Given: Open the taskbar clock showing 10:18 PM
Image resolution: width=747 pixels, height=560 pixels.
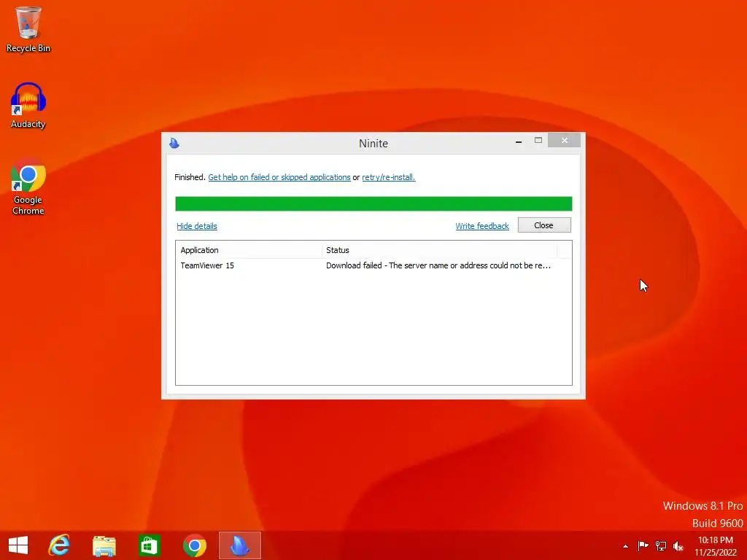Looking at the screenshot, I should pos(716,546).
